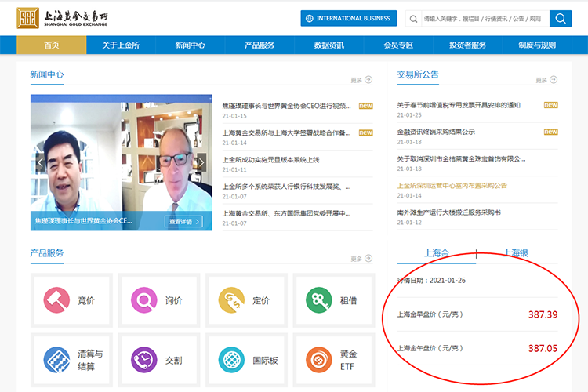This screenshot has height=392, width=588.
Task: Open news 上海黄金交易所、东方国际集团党委
Action: (x=286, y=213)
